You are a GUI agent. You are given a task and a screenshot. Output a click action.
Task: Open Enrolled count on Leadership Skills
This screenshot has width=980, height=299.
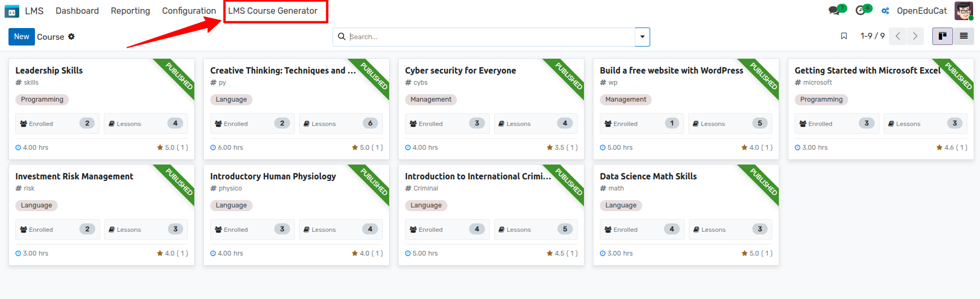pyautogui.click(x=57, y=123)
